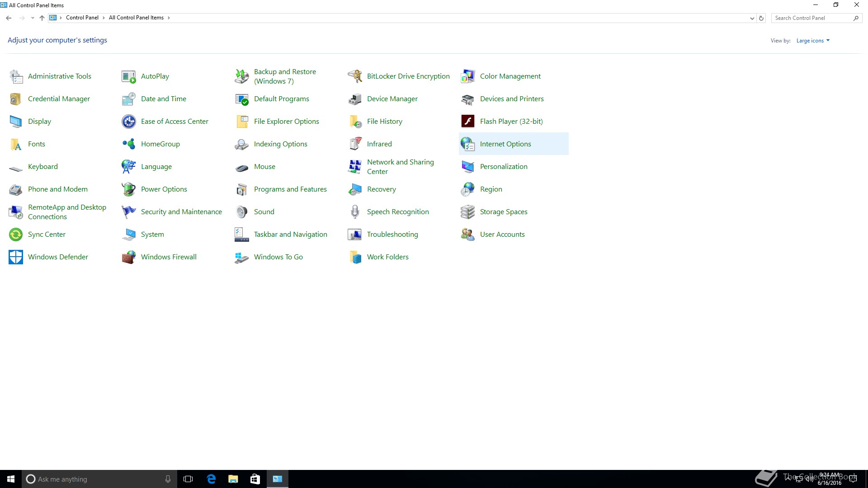This screenshot has width=868, height=488.
Task: Open the Administrative Tools icon
Action: click(x=16, y=76)
